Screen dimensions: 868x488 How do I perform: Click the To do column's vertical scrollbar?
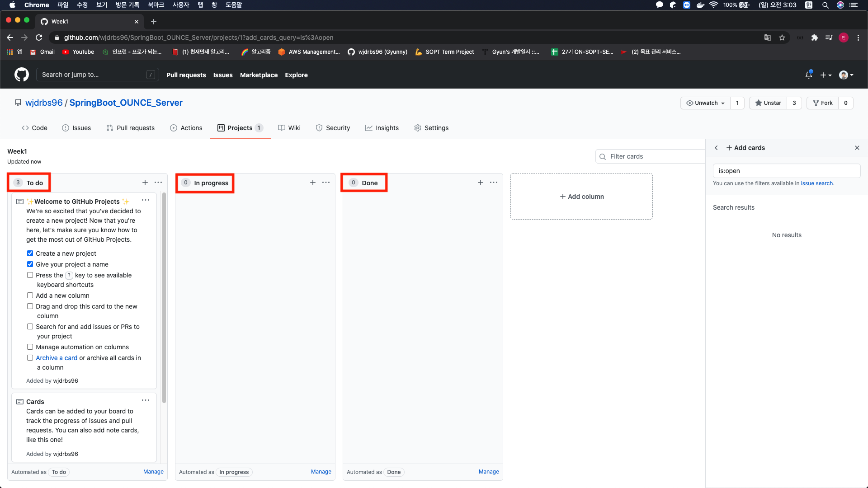164,298
